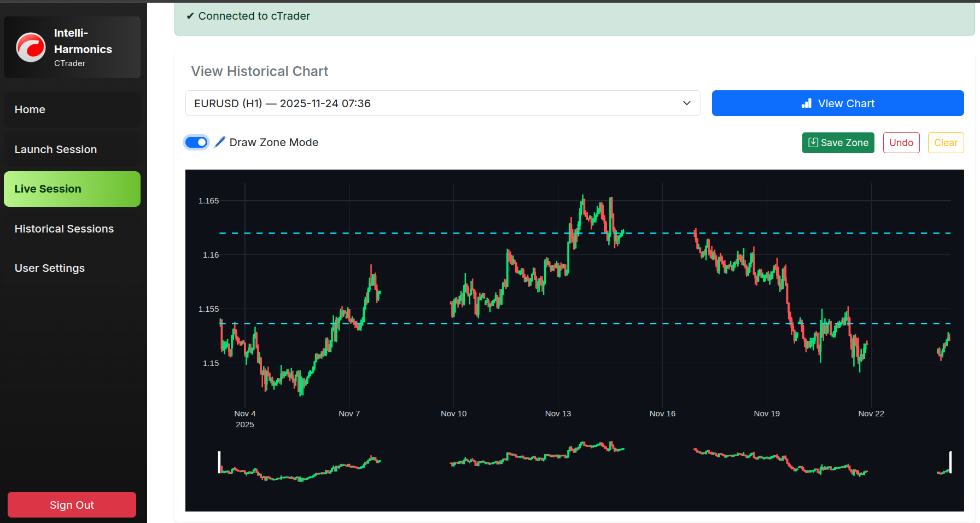Click the pencil icon beside Draw Zone Mode
The image size is (980, 523).
pyautogui.click(x=219, y=142)
